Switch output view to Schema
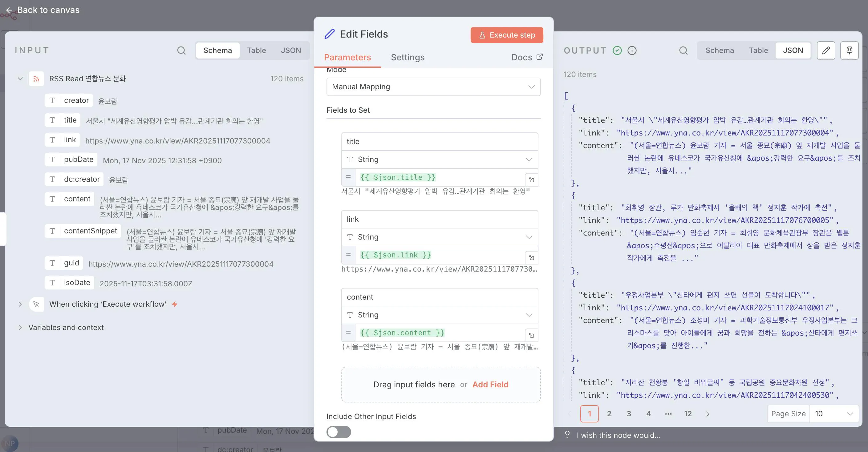This screenshot has height=452, width=868. click(x=720, y=50)
